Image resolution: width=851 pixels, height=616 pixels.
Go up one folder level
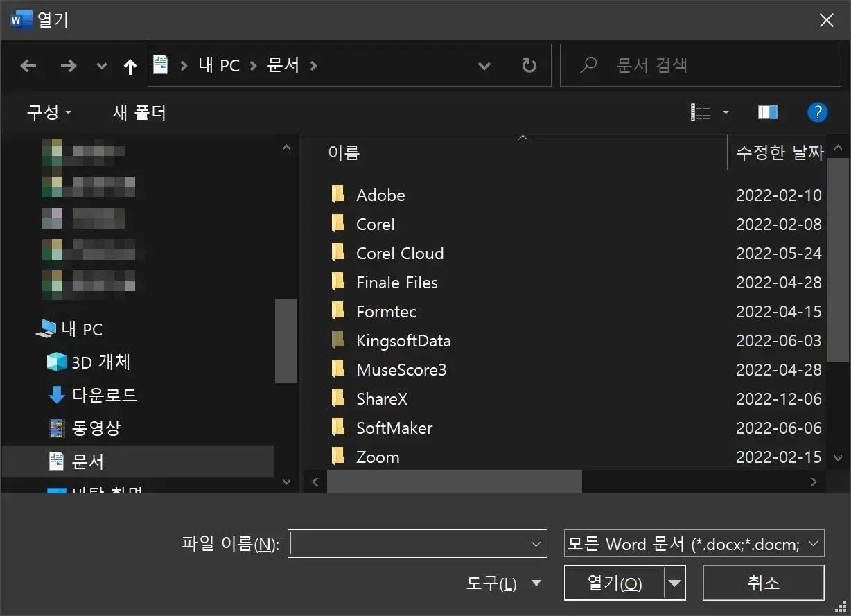[130, 66]
